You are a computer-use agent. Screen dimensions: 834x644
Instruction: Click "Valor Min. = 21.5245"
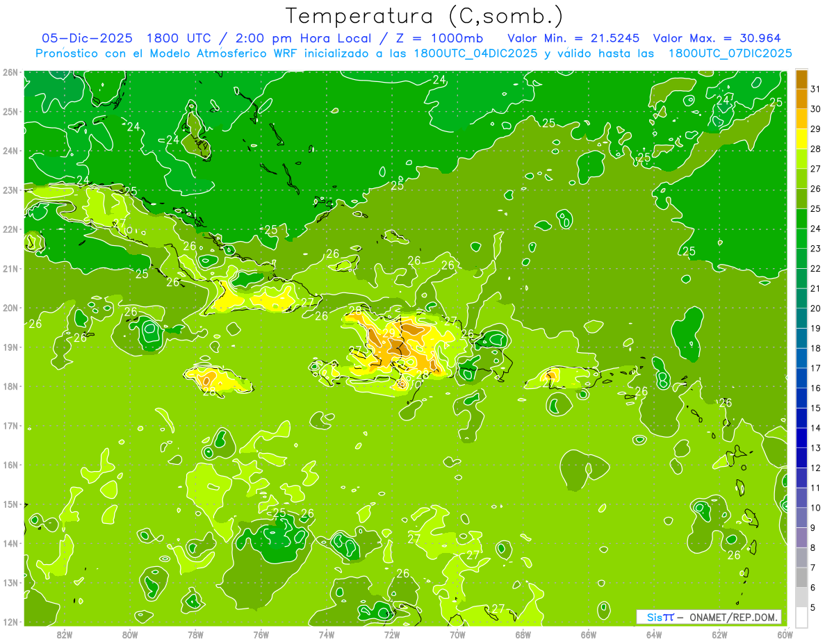click(573, 38)
